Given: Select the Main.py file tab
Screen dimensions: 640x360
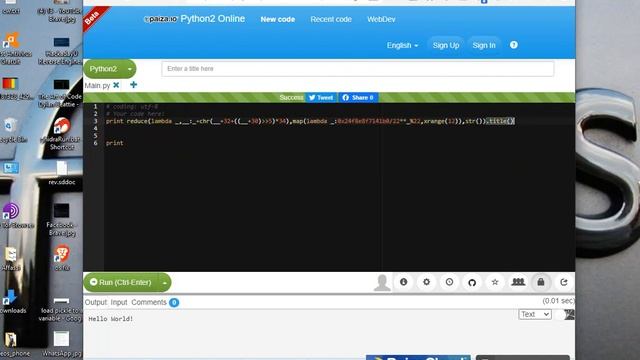Looking at the screenshot, I should [97, 85].
